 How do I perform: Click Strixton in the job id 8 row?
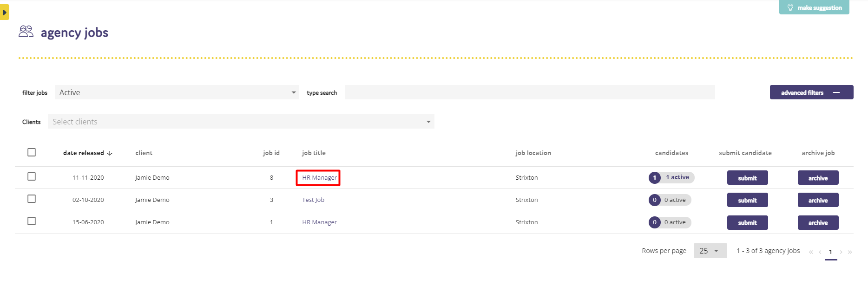[527, 178]
